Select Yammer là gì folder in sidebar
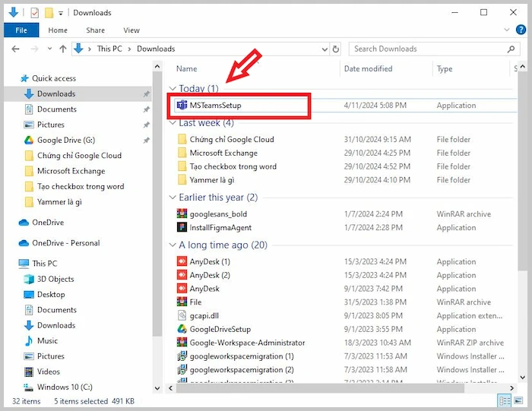The height and width of the screenshot is (411, 532). click(x=59, y=202)
